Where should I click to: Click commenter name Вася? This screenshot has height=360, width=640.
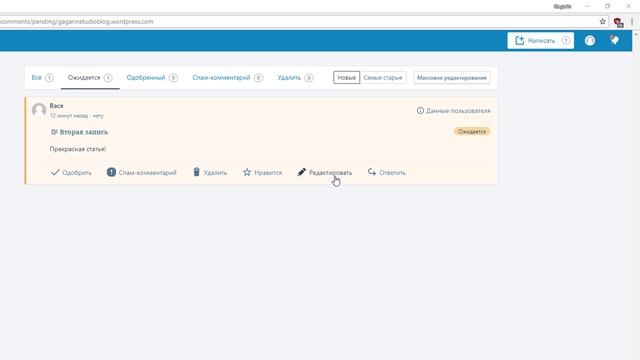[56, 106]
